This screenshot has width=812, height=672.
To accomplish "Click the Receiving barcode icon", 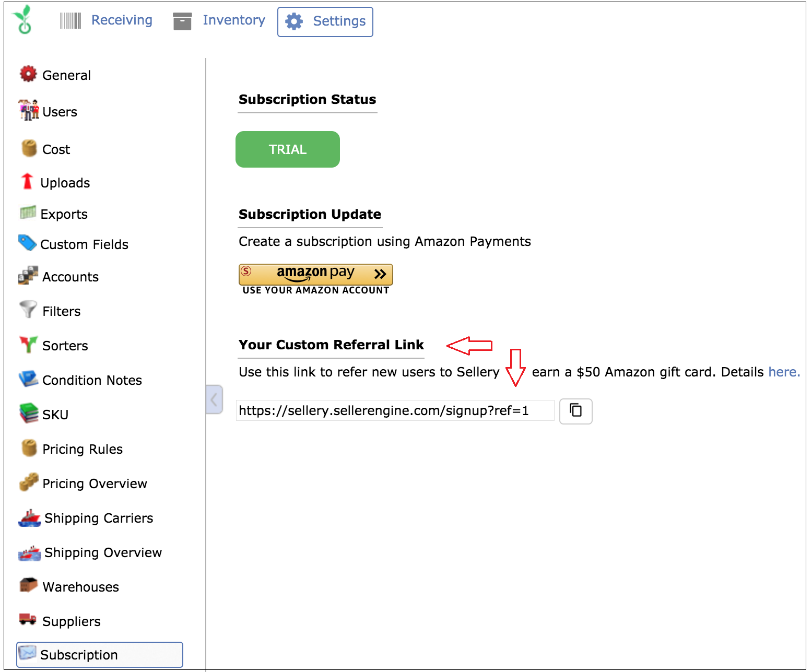I will 70,21.
